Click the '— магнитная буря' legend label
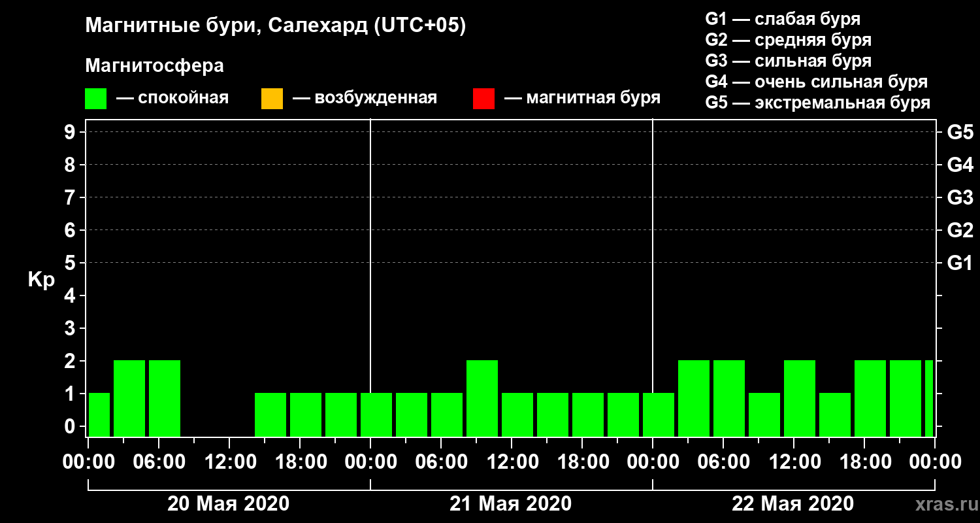Image resolution: width=980 pixels, height=523 pixels. click(x=582, y=99)
